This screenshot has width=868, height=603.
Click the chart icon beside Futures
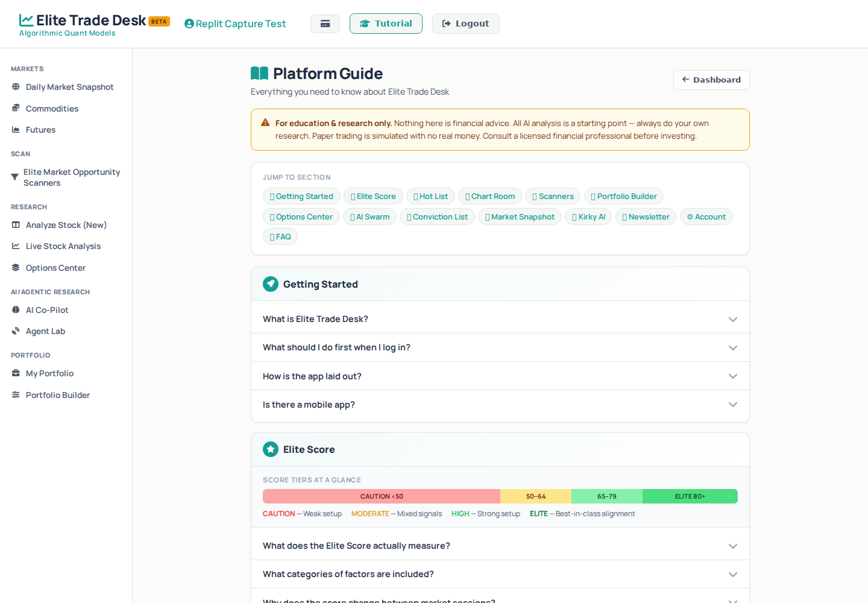tap(16, 130)
